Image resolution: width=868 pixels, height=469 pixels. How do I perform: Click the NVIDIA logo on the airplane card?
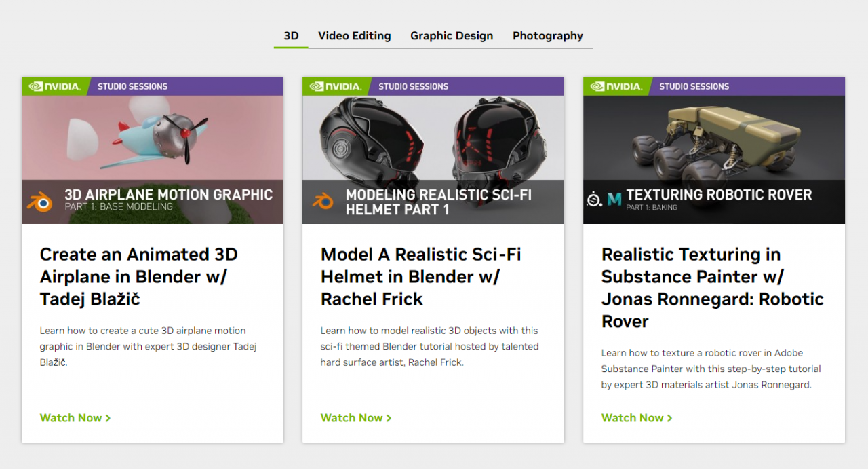point(54,86)
